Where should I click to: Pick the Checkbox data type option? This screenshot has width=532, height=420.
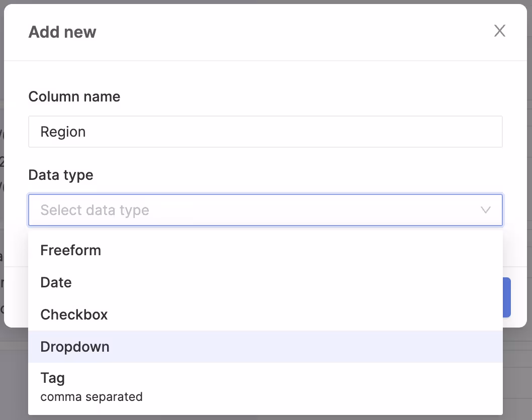click(74, 314)
